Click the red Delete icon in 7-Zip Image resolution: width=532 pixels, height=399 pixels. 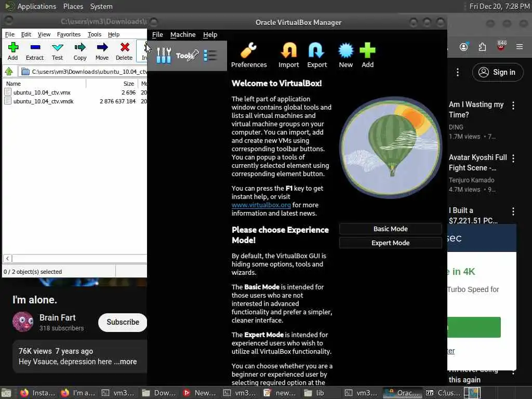coord(125,47)
